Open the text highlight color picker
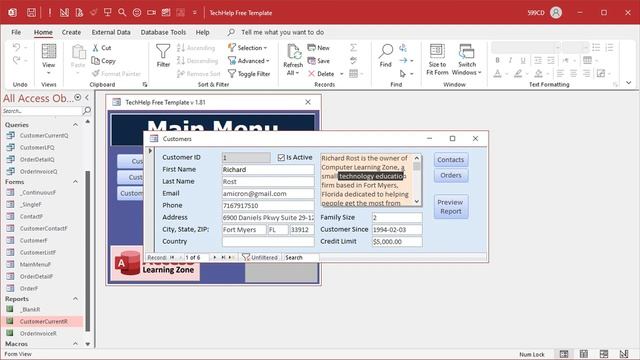Image resolution: width=640 pixels, height=360 pixels. click(x=518, y=73)
